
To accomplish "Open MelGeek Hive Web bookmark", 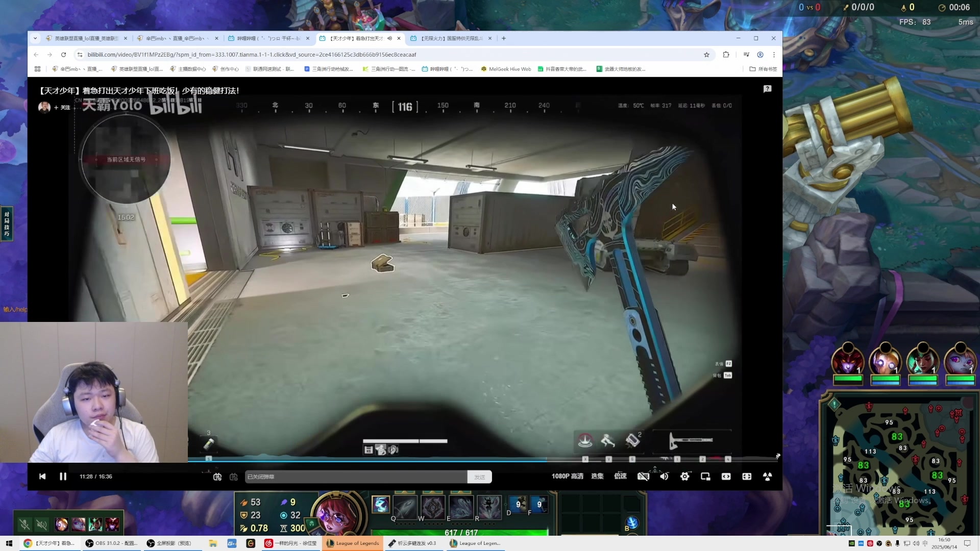I will click(506, 69).
